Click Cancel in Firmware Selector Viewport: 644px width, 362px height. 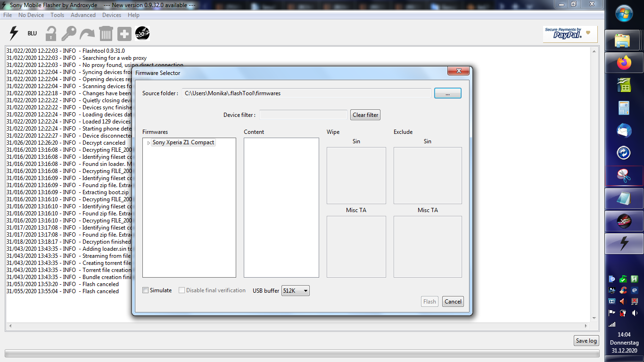pyautogui.click(x=453, y=302)
